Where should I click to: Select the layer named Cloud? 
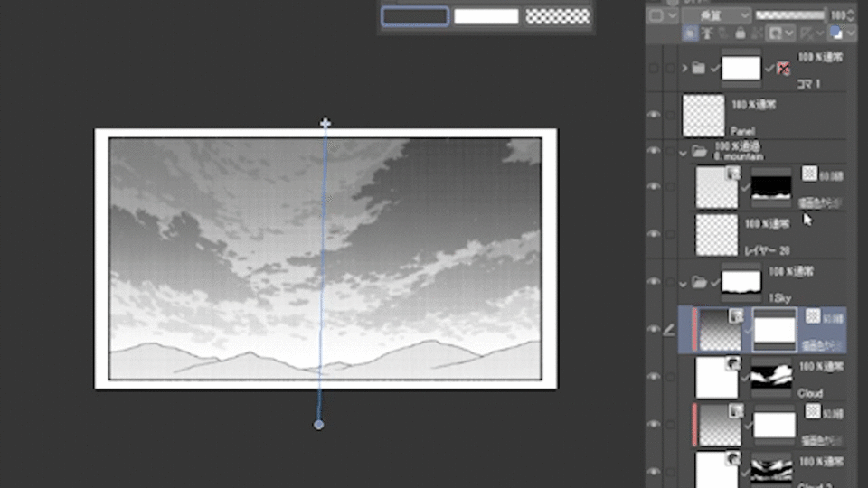pyautogui.click(x=810, y=393)
